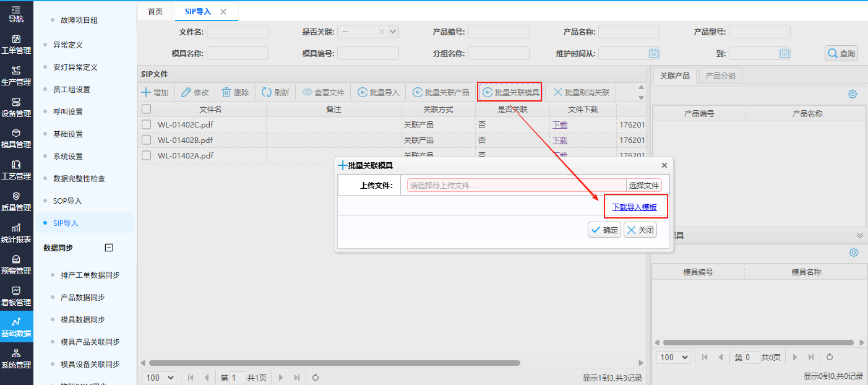Check the box for WL-01402B.pdf
Screen dimensions: 868x385
tap(147, 140)
